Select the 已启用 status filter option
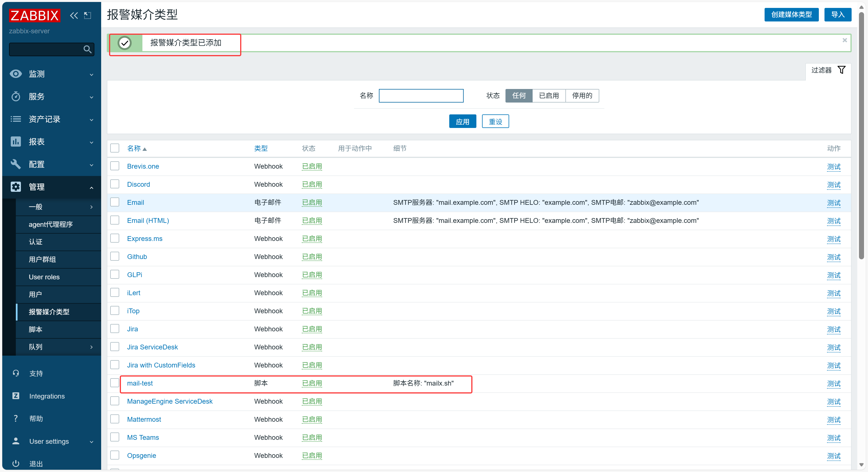 pyautogui.click(x=549, y=96)
